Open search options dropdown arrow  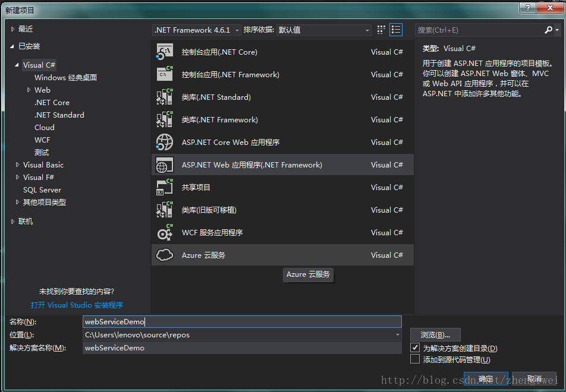557,30
